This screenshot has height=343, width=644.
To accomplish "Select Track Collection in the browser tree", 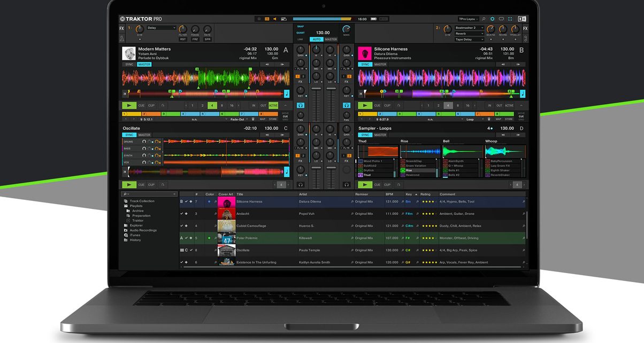I will pyautogui.click(x=142, y=201).
